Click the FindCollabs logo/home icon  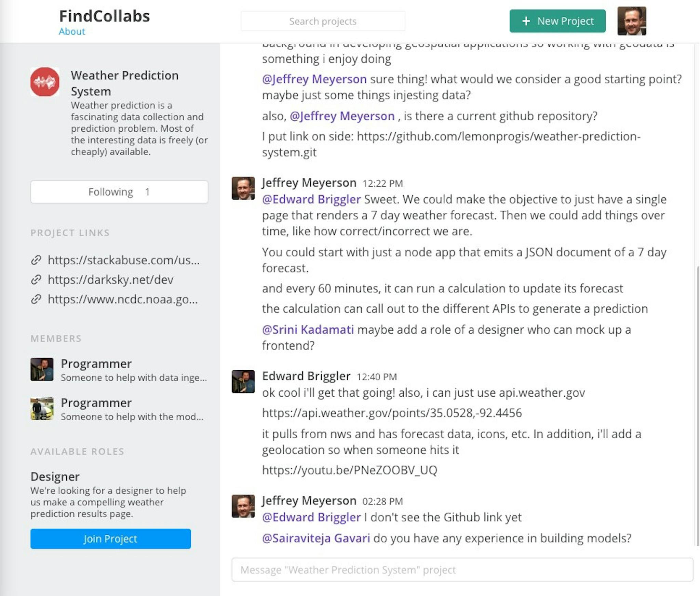105,15
